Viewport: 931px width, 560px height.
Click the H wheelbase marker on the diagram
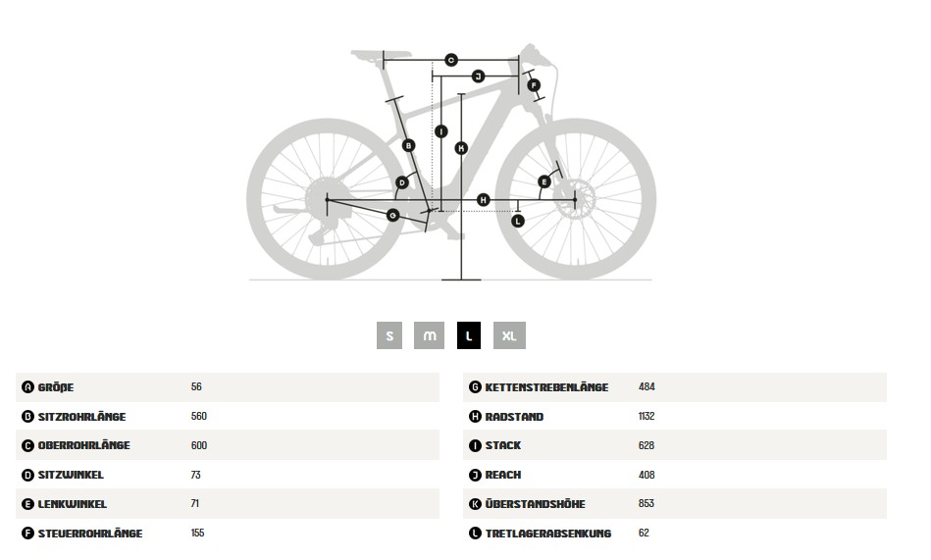pos(484,200)
